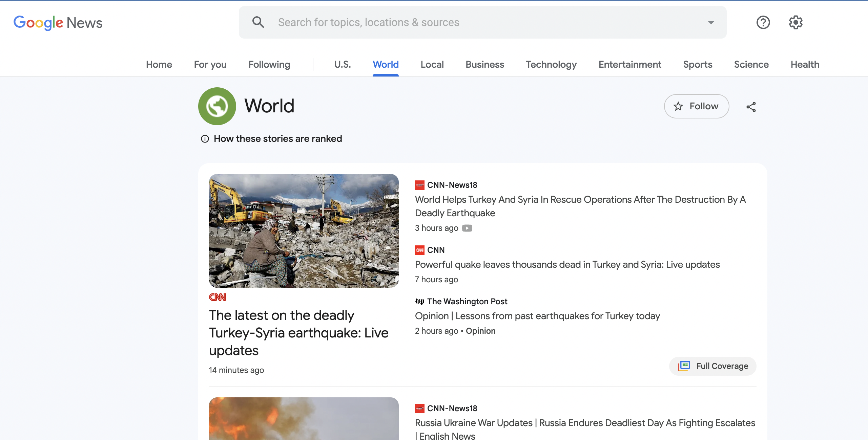
Task: Open Washington Post earthquake lessons opinion
Action: click(x=537, y=316)
